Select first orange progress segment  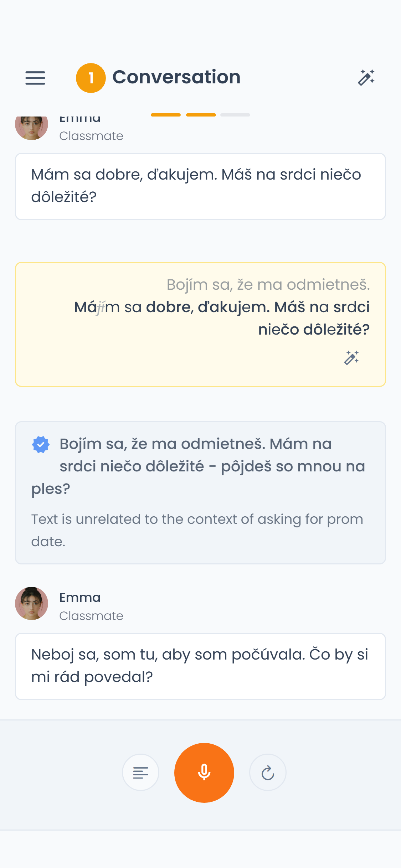[166, 115]
